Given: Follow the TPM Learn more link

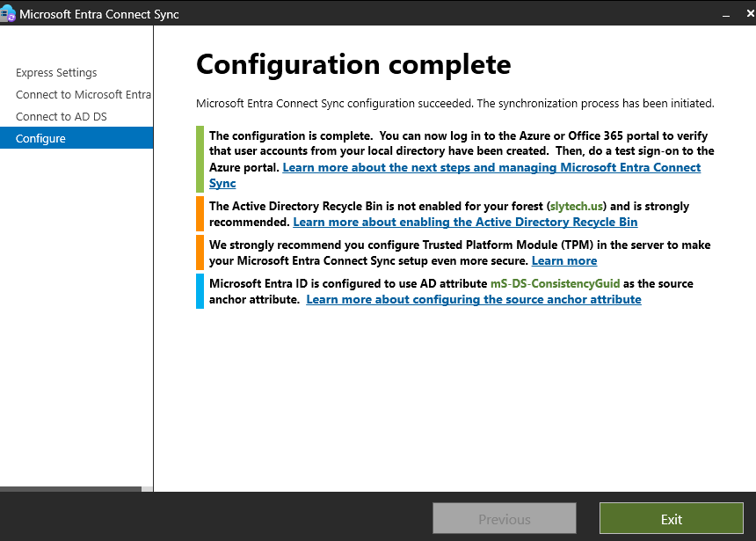Looking at the screenshot, I should pos(564,260).
